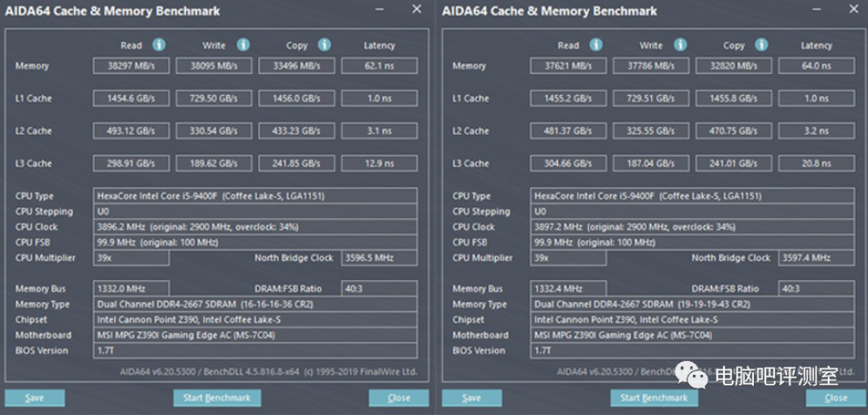
Task: Click CPU Clock 3896.2 MHz field
Action: point(256,227)
